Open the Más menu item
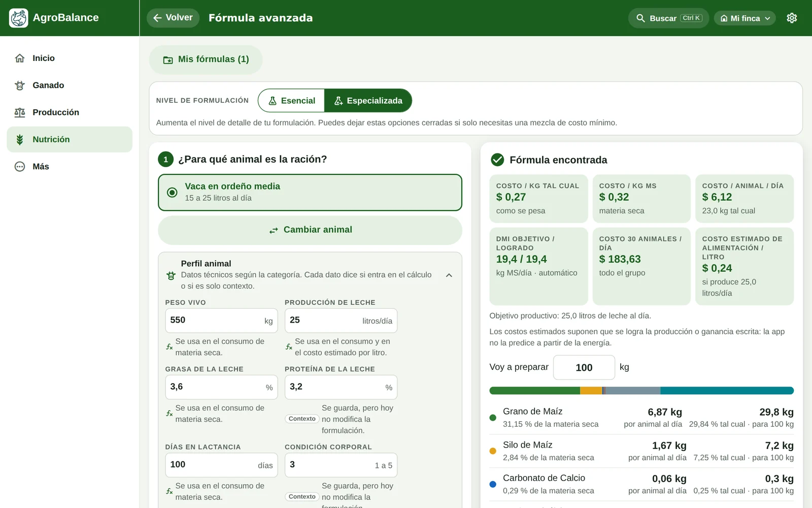 coord(70,167)
